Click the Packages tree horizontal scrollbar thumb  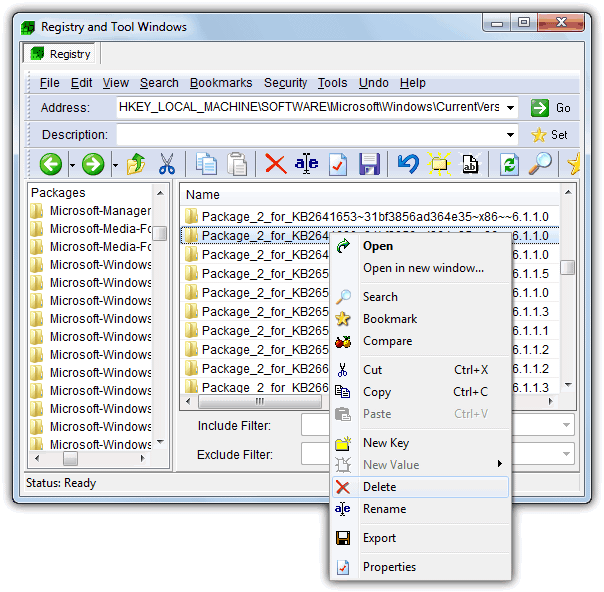click(x=70, y=458)
